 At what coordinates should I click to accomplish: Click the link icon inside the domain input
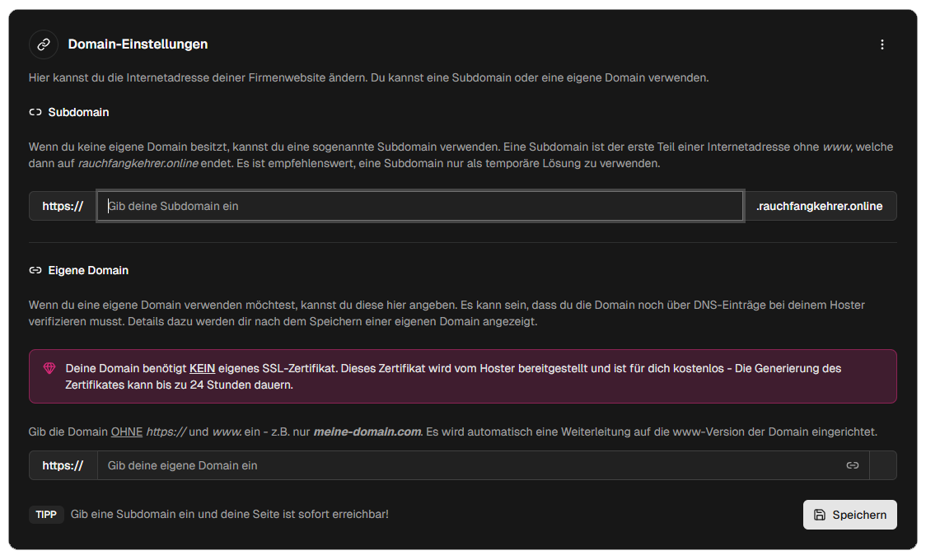pyautogui.click(x=853, y=465)
